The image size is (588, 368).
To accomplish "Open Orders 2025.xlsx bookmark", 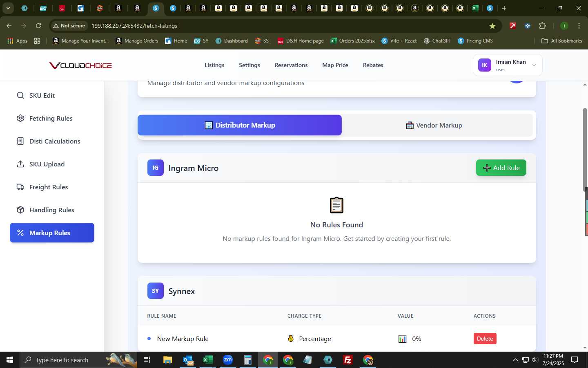I will pos(352,41).
